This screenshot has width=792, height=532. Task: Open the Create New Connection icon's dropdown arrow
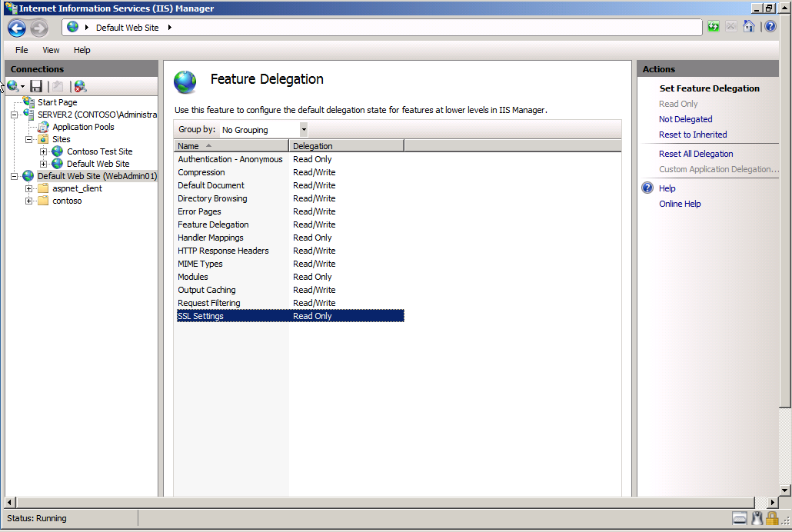click(23, 87)
